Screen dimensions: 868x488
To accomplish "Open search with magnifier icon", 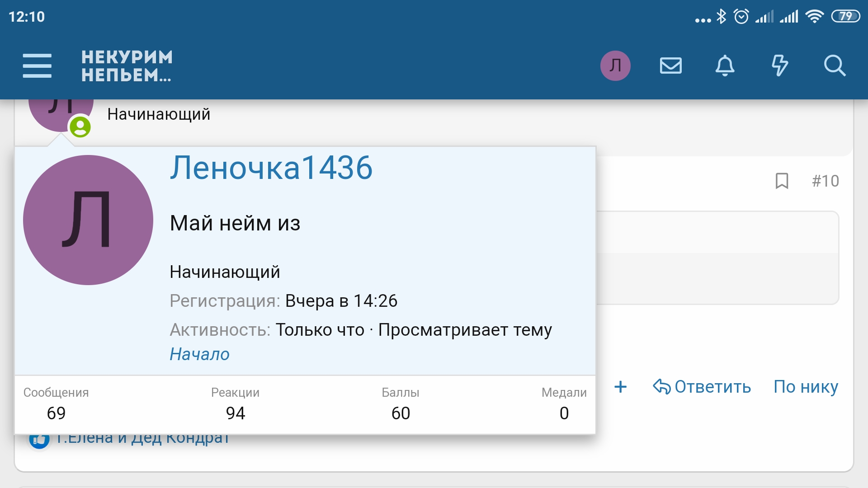I will (x=834, y=66).
